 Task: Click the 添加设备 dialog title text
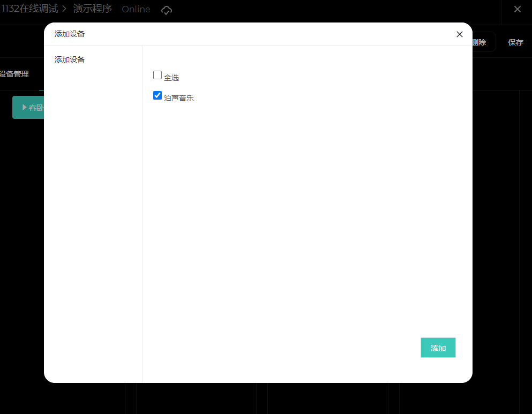click(x=70, y=34)
